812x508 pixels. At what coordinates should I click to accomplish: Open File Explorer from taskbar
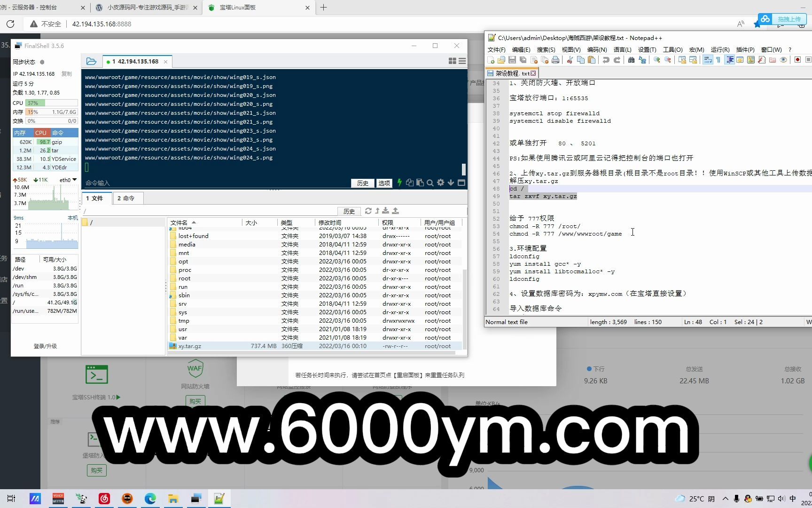173,499
